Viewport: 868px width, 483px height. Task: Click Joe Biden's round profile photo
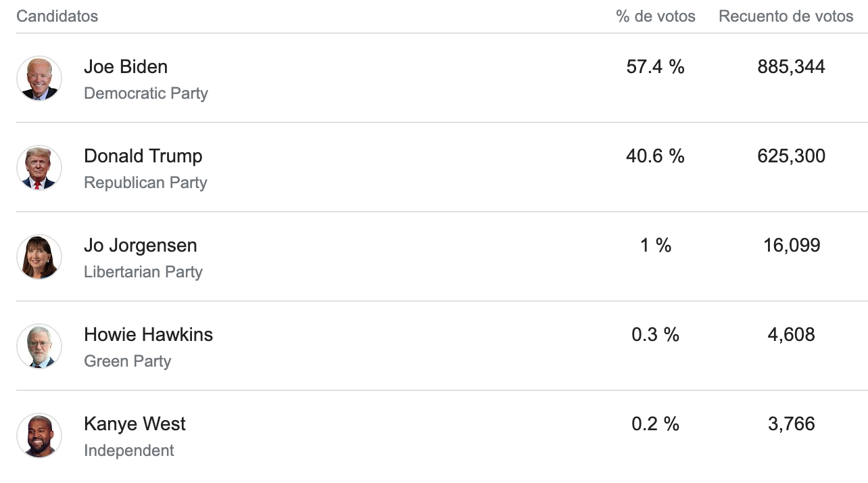pyautogui.click(x=39, y=78)
